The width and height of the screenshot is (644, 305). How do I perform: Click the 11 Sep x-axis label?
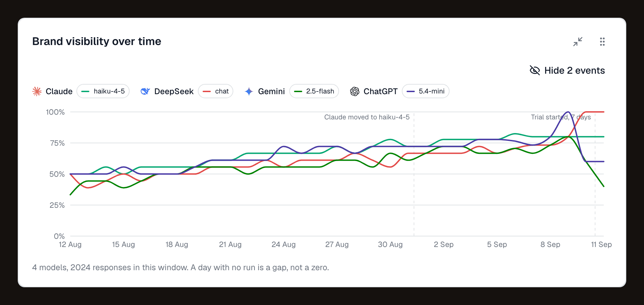(x=601, y=244)
